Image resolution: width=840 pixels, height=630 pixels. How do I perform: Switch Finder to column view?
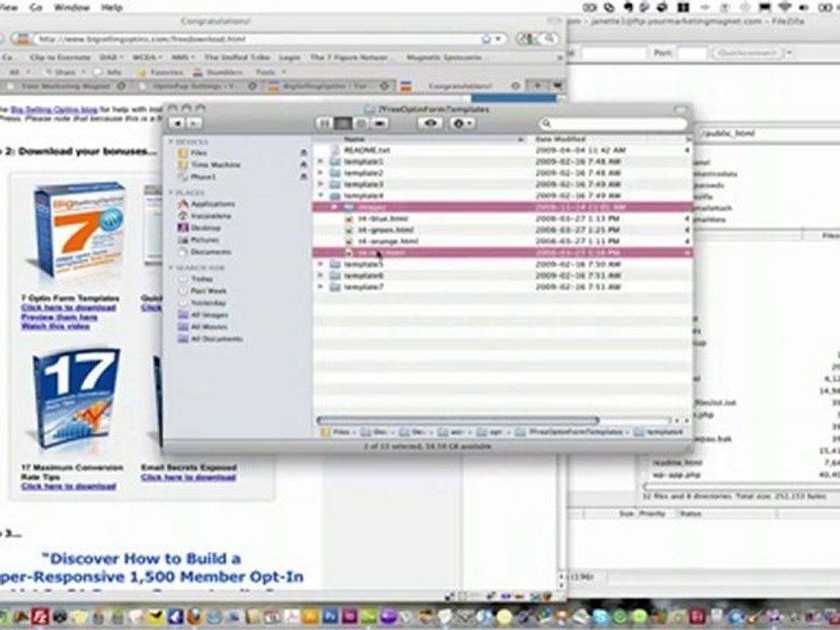tap(361, 123)
